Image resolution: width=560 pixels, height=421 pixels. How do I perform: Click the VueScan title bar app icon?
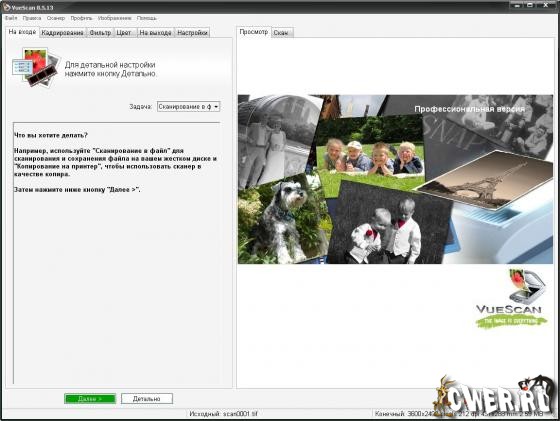coord(6,7)
